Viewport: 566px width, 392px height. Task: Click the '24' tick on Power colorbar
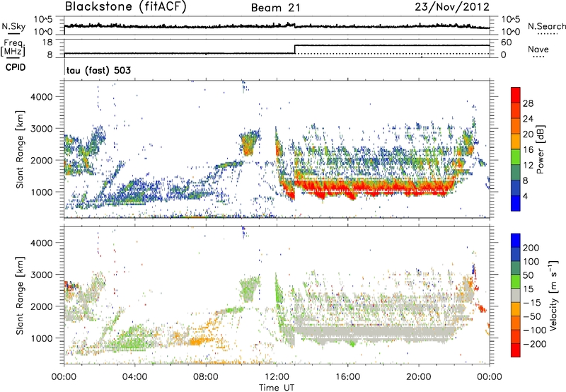point(528,119)
